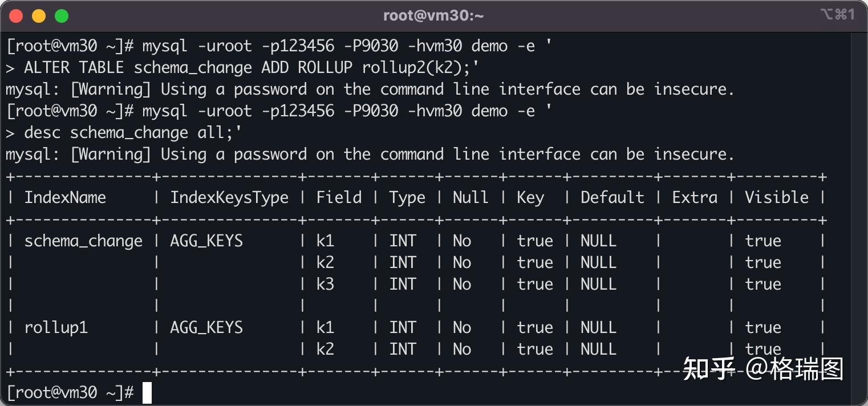This screenshot has height=406, width=868.
Task: Minimize the terminal using the yellow button
Action: click(x=39, y=16)
